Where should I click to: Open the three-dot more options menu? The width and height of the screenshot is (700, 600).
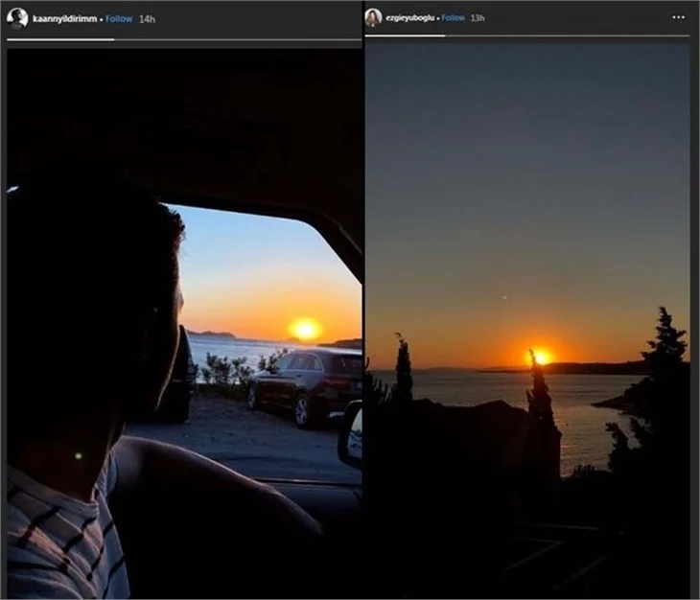678,17
